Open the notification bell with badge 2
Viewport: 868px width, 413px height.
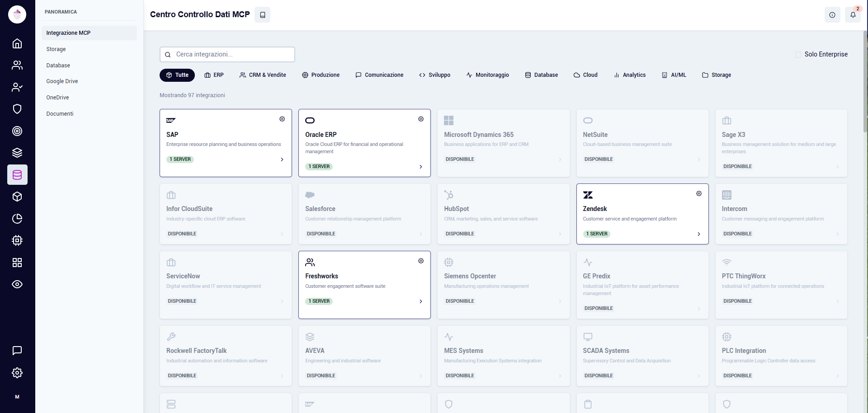853,15
